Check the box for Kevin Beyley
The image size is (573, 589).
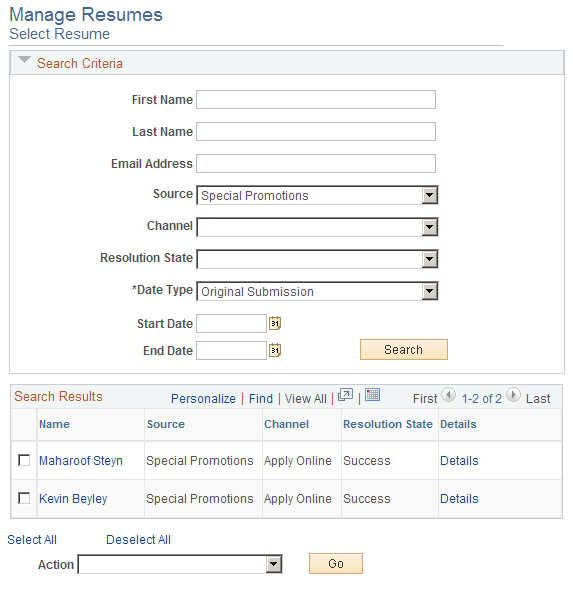(x=24, y=498)
